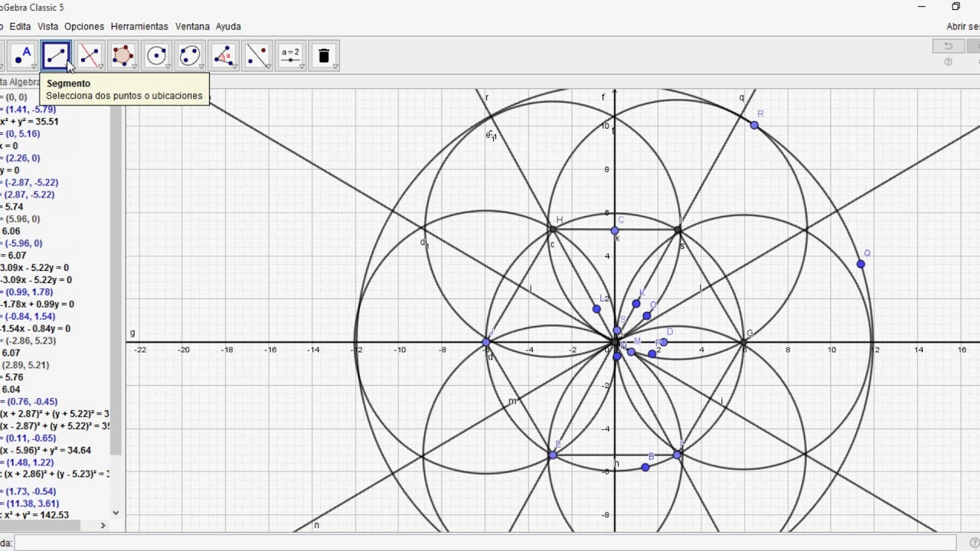Select point D on the x-axis
The height and width of the screenshot is (551, 980).
point(664,342)
